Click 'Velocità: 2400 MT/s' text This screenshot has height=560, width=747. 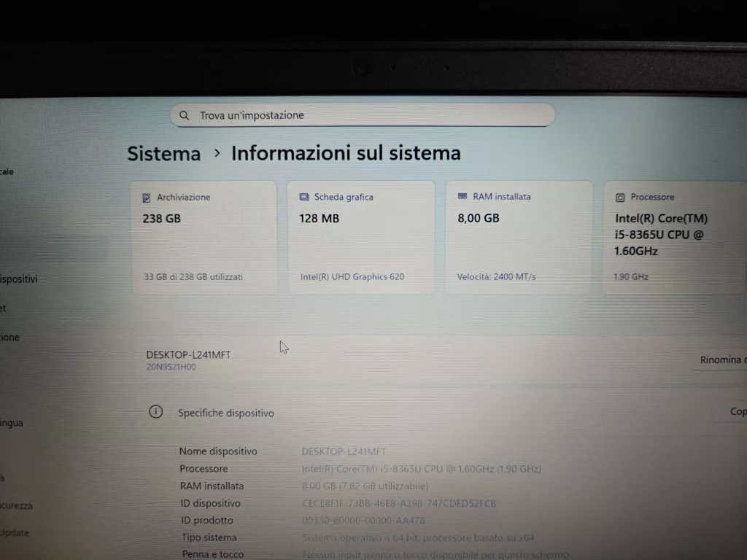tap(496, 276)
